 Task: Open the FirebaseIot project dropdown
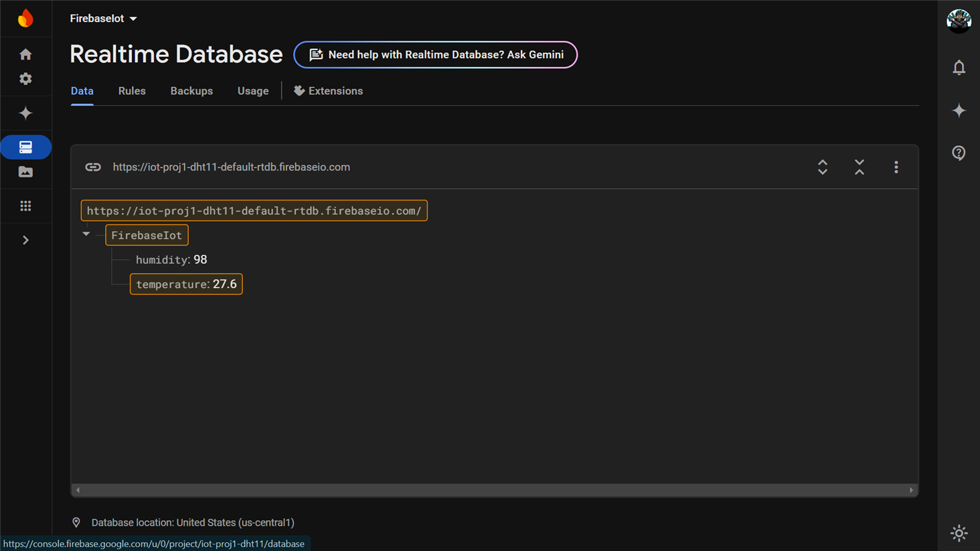[104, 19]
